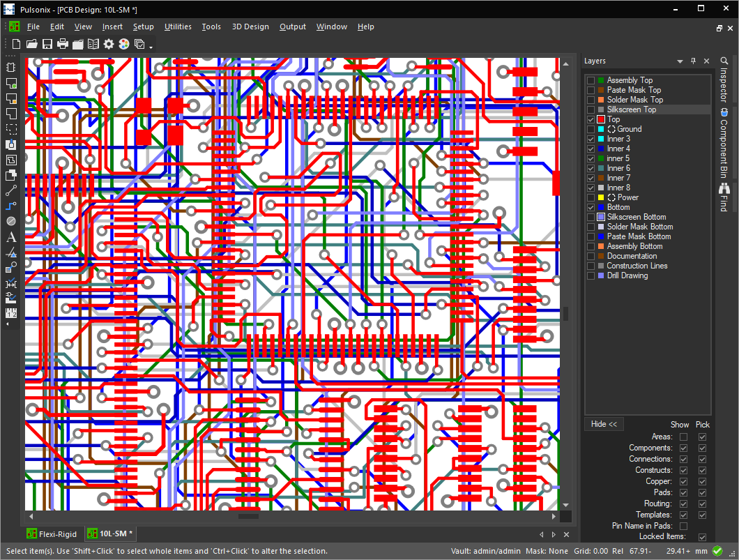Select the Insert Text 'A' tool
Viewport: 739px width, 560px height.
[x=11, y=237]
